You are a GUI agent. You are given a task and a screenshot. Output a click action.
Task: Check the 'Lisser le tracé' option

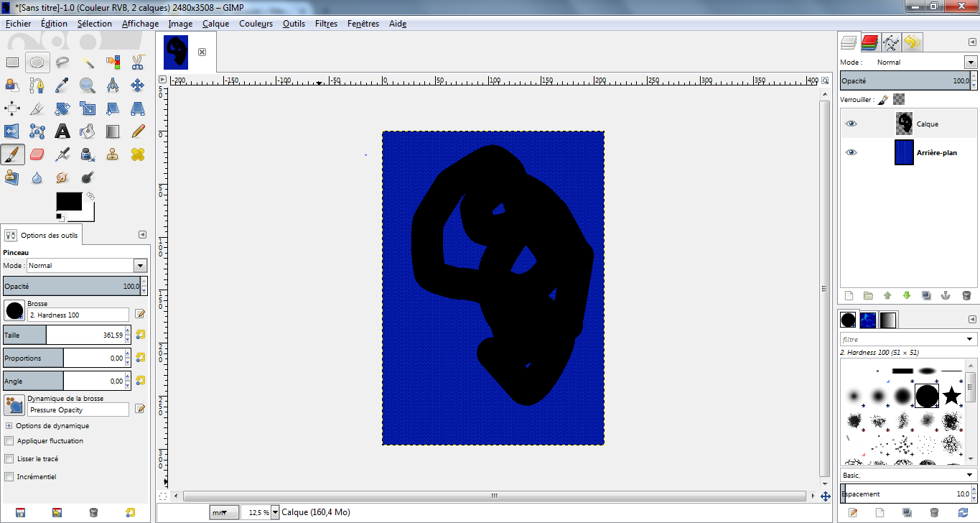click(x=9, y=459)
